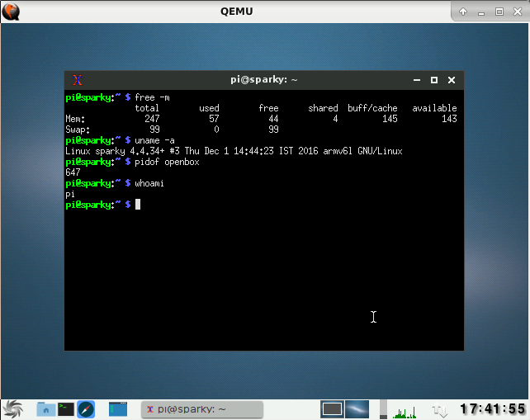This screenshot has height=420, width=530.
Task: Click the 'Linux sparky 4.4.34+' kernel output line
Action: (x=234, y=151)
